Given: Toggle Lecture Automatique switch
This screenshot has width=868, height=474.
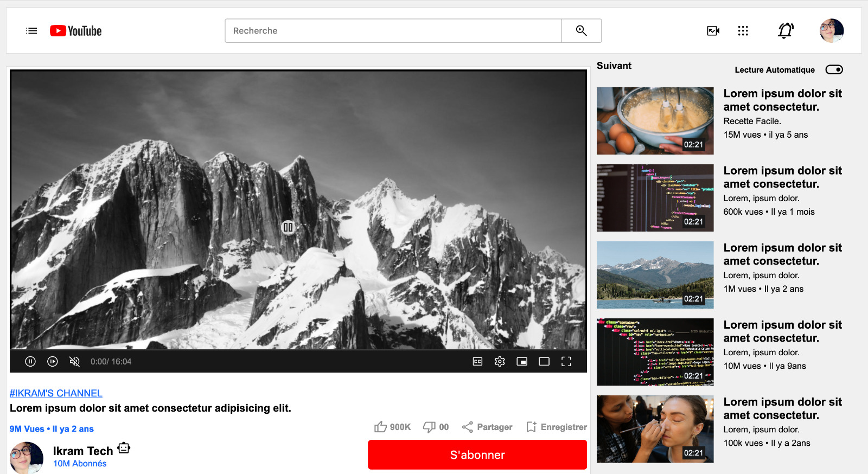Looking at the screenshot, I should point(834,69).
